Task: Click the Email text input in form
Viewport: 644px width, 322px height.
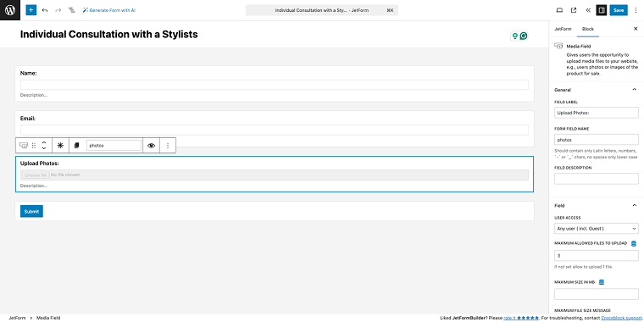Action: point(275,130)
